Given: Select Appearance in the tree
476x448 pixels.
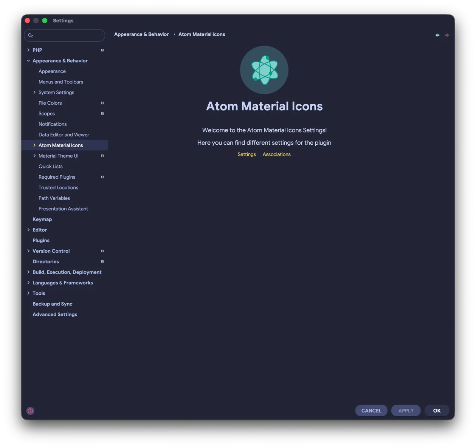Looking at the screenshot, I should point(52,71).
